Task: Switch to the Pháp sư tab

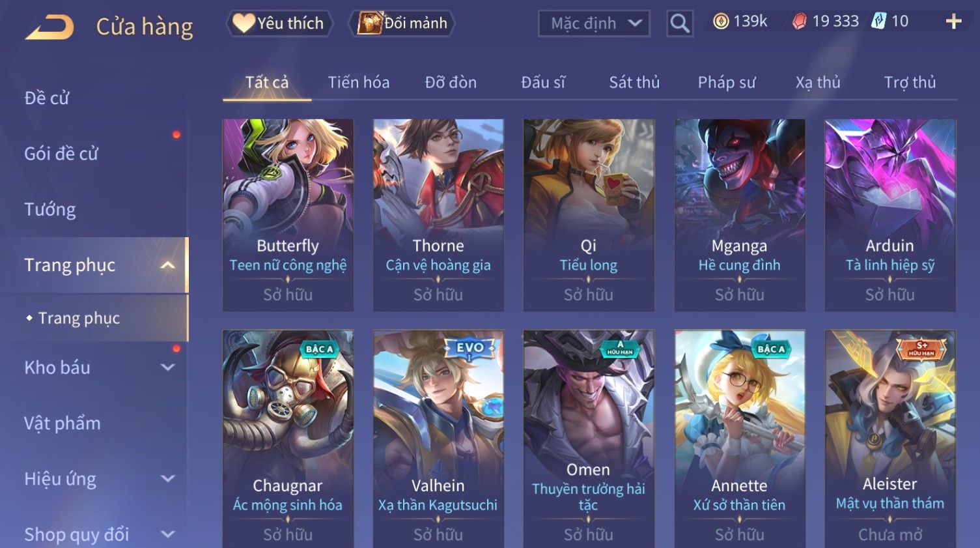Action: (x=727, y=83)
